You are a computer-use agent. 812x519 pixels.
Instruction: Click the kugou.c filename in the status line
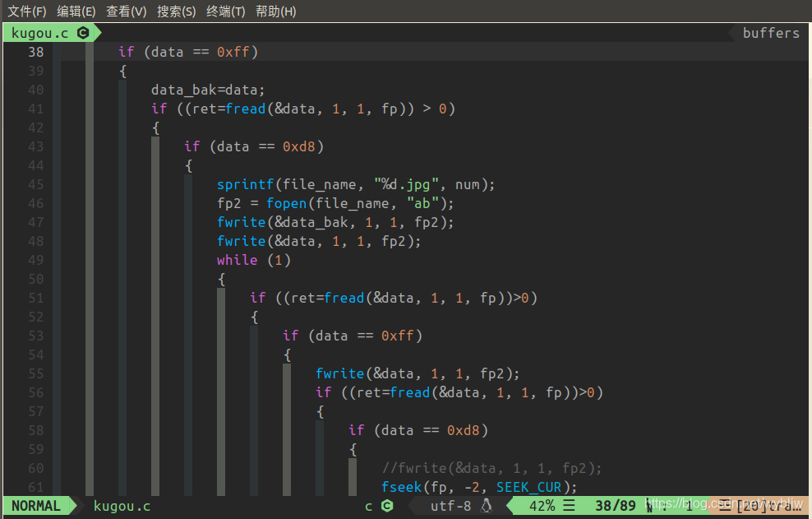122,506
